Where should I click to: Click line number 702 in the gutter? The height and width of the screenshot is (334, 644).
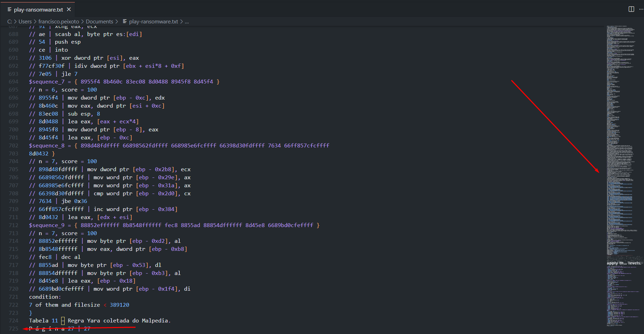point(13,145)
